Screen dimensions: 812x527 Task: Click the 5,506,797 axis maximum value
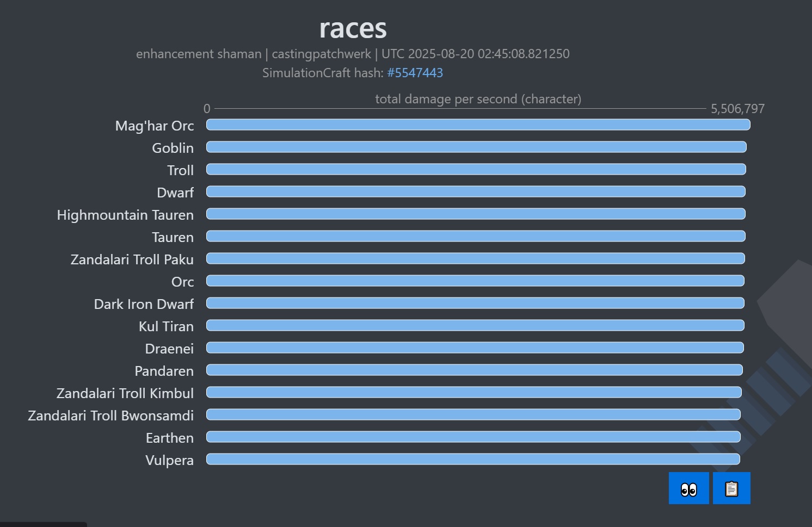click(738, 109)
